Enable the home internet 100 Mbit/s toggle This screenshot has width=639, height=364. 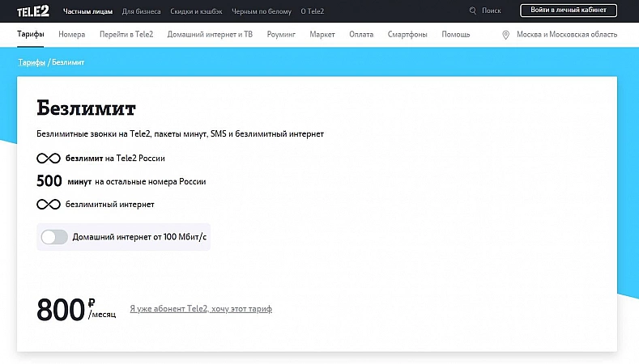[54, 237]
